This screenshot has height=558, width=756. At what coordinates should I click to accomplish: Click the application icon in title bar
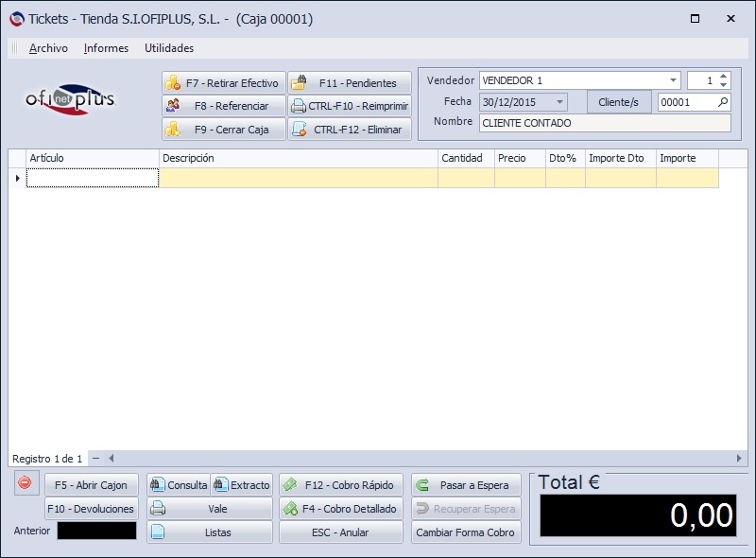coord(17,19)
